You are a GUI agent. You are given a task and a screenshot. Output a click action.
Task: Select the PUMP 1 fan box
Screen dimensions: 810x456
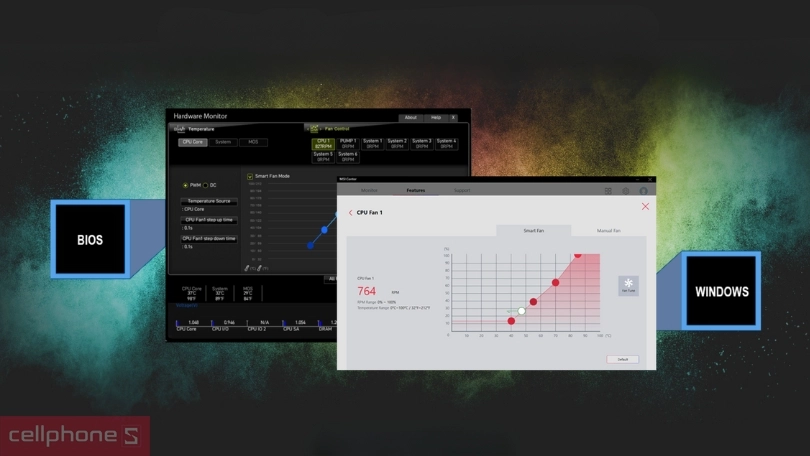[348, 144]
